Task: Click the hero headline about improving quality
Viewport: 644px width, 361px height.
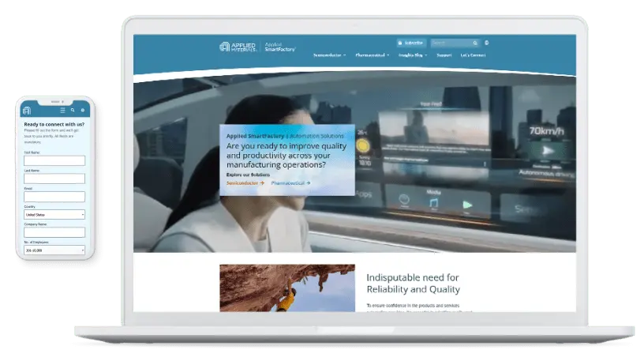Action: 286,156
